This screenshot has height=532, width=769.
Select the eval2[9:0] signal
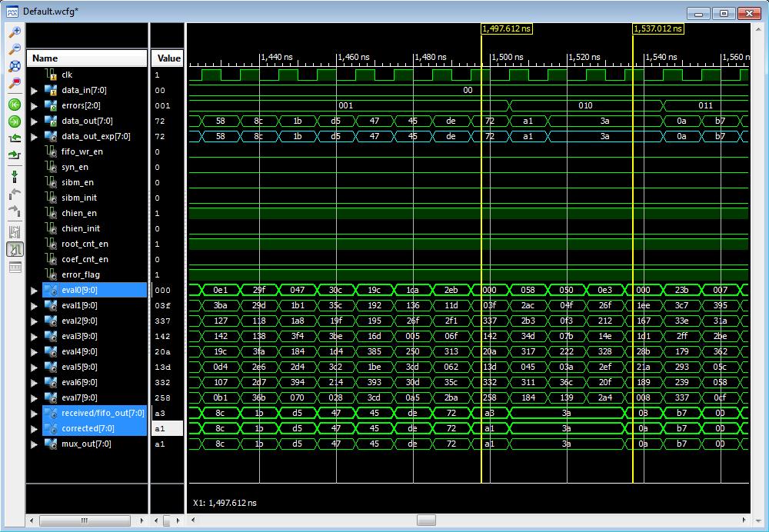[x=87, y=321]
